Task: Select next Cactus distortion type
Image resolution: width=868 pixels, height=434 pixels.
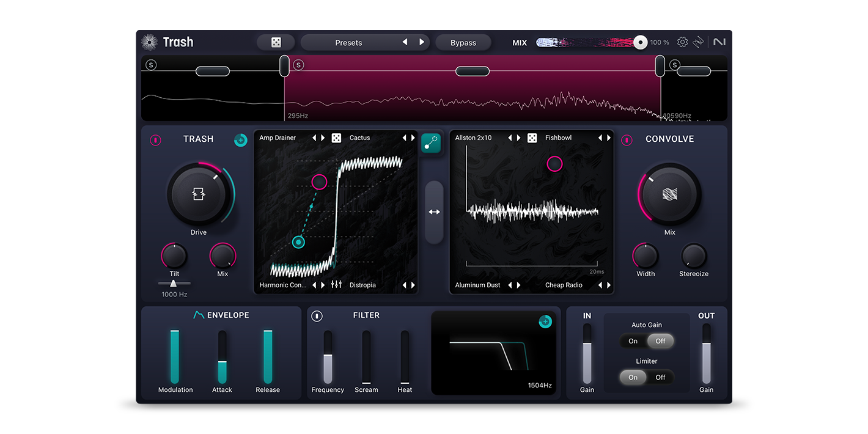Action: pos(413,138)
